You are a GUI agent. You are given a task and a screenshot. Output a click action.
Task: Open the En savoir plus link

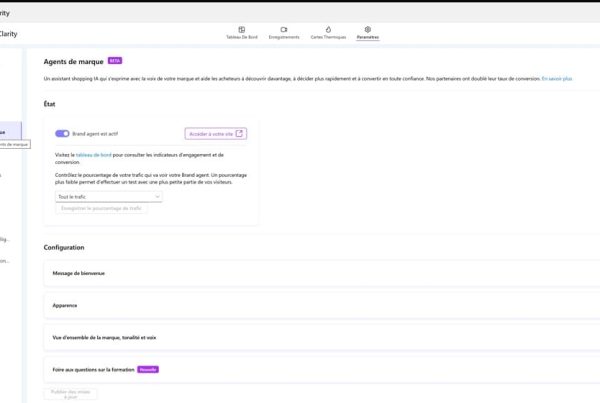557,78
